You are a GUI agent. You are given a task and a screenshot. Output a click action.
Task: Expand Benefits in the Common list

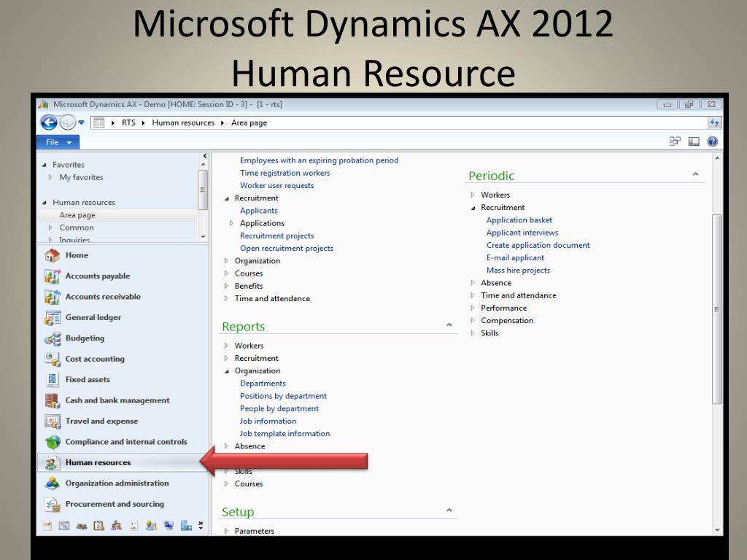click(226, 286)
